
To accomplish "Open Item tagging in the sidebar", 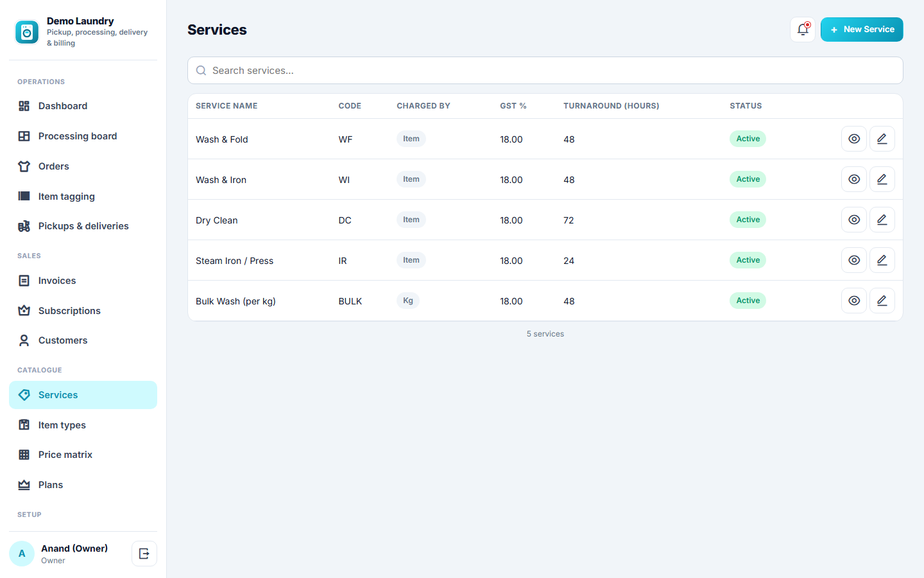I will (x=83, y=197).
